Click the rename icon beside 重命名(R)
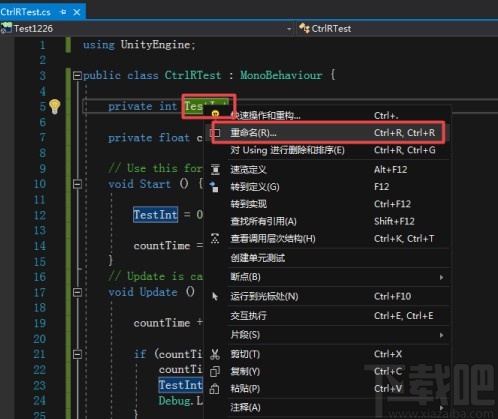 pos(215,133)
